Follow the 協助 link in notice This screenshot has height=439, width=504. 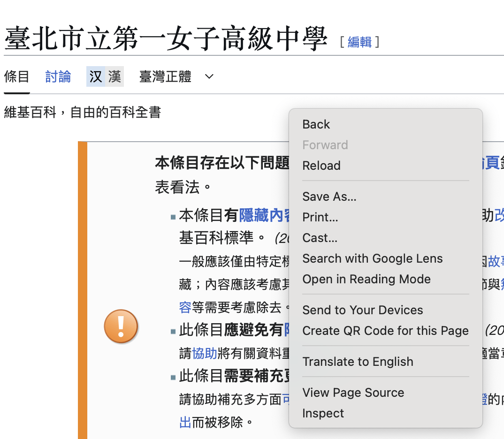(x=205, y=353)
